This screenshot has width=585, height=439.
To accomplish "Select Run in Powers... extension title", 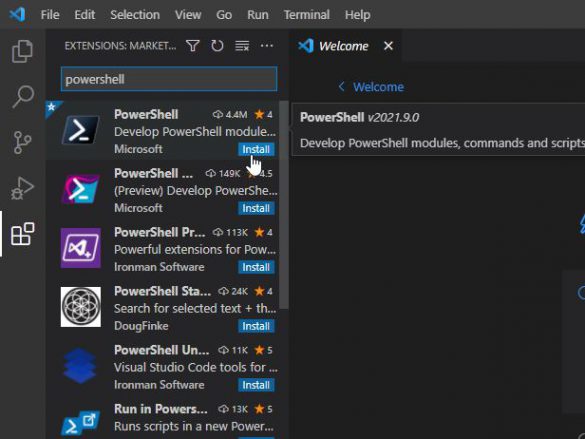I will 161,409.
